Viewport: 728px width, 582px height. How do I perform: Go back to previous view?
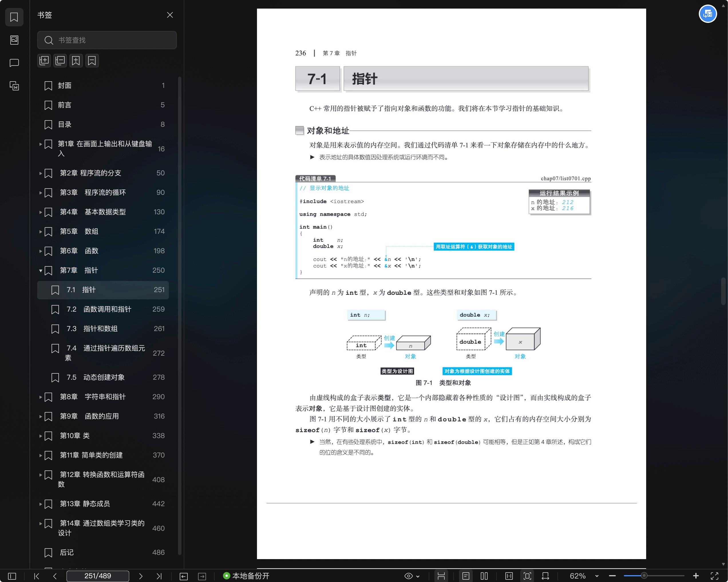(184, 576)
